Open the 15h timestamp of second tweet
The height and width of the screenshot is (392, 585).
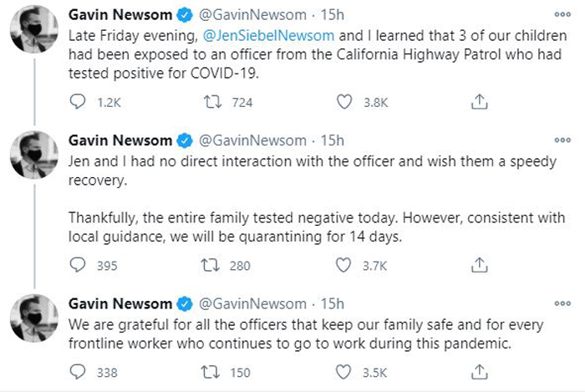click(332, 140)
